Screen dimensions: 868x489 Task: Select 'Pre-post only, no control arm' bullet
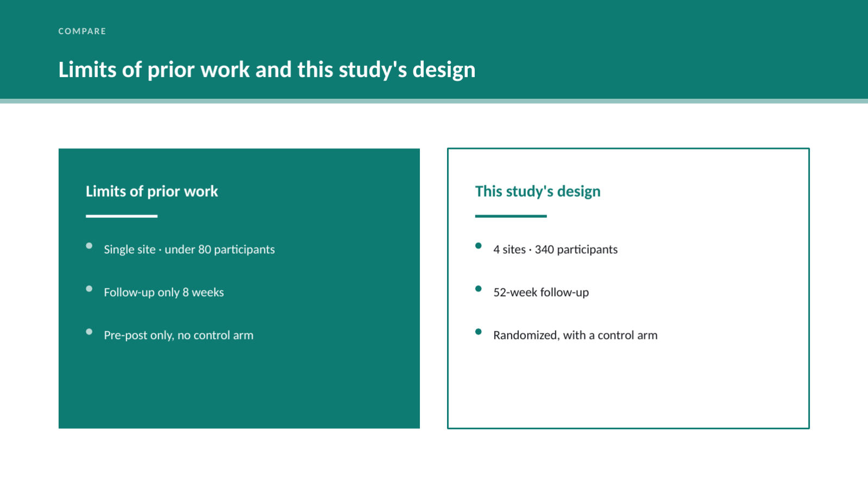point(178,335)
